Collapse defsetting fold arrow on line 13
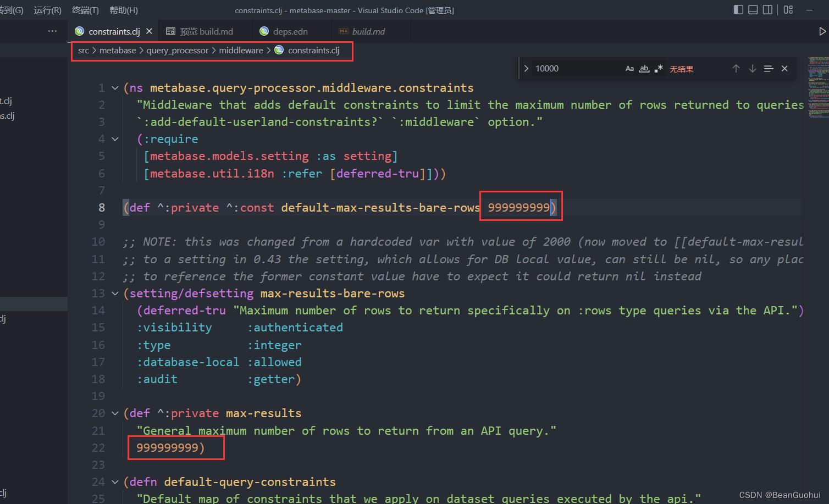 (x=115, y=293)
